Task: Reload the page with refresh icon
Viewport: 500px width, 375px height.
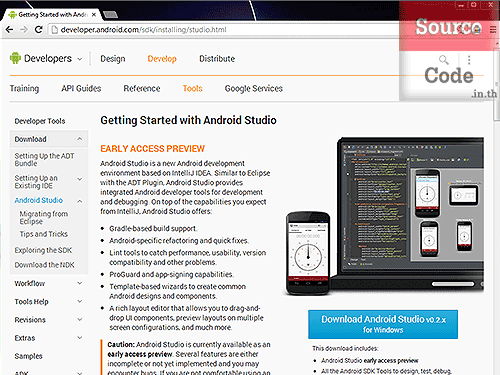Action: pos(39,30)
